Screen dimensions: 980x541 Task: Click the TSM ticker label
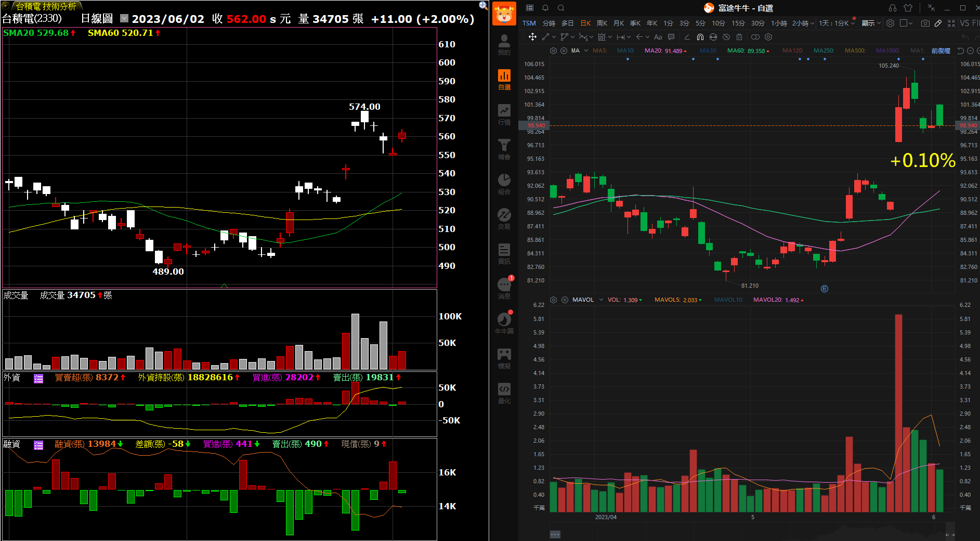529,23
